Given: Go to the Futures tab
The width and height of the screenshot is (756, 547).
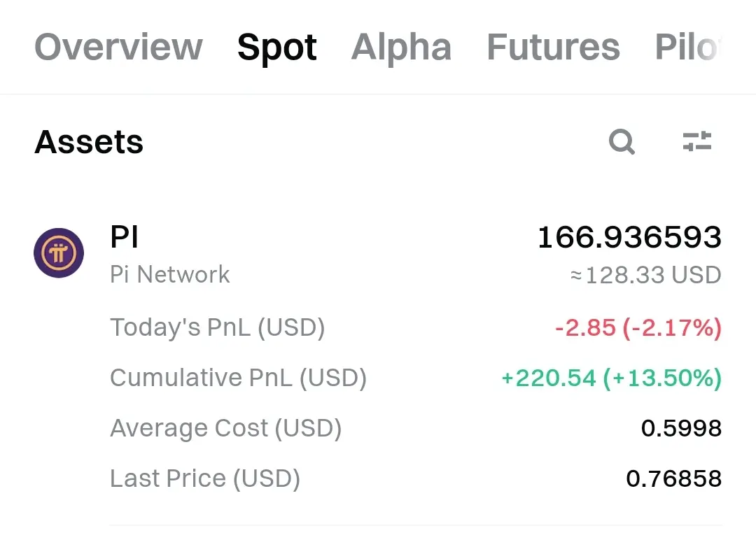Looking at the screenshot, I should click(x=554, y=48).
